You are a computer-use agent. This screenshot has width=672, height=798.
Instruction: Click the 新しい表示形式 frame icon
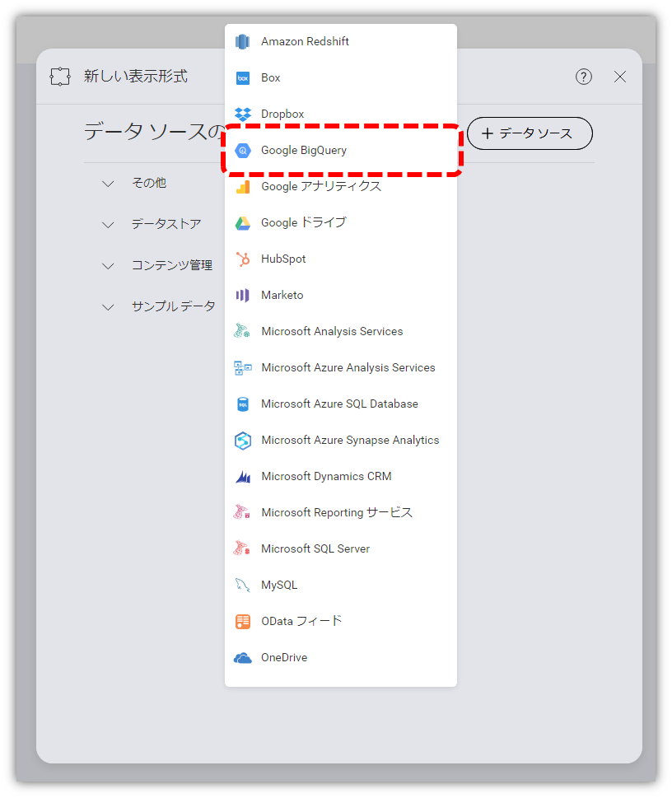[x=60, y=77]
